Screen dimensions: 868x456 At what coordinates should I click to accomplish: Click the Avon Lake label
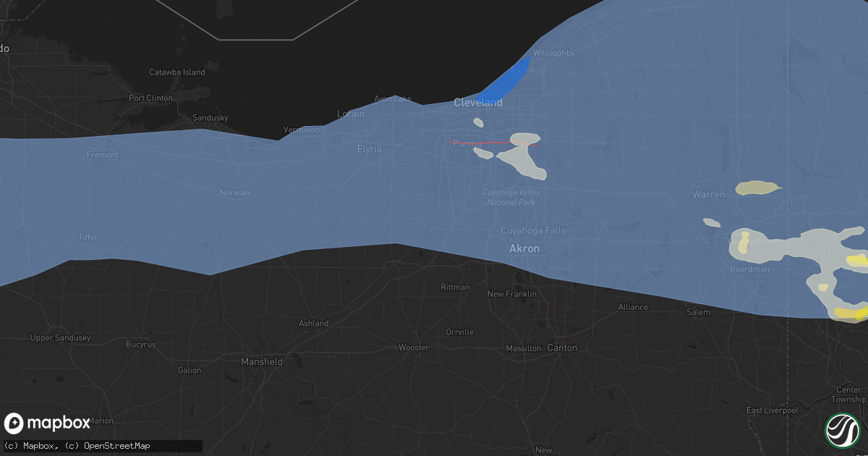coord(393,98)
